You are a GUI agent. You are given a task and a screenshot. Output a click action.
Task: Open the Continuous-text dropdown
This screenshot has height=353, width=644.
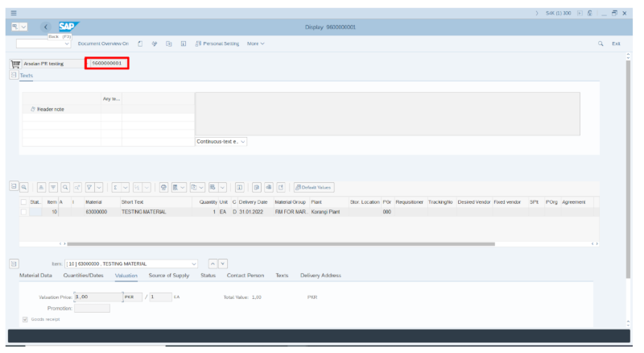(x=221, y=141)
